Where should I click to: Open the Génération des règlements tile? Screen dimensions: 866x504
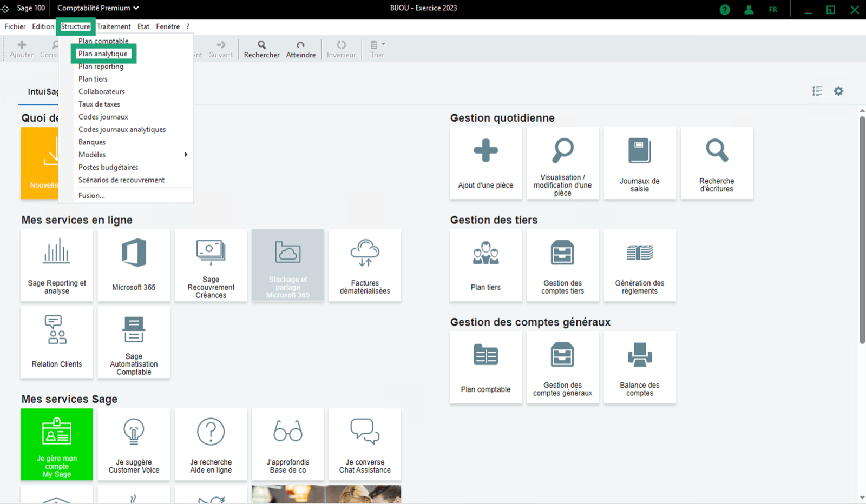(640, 266)
